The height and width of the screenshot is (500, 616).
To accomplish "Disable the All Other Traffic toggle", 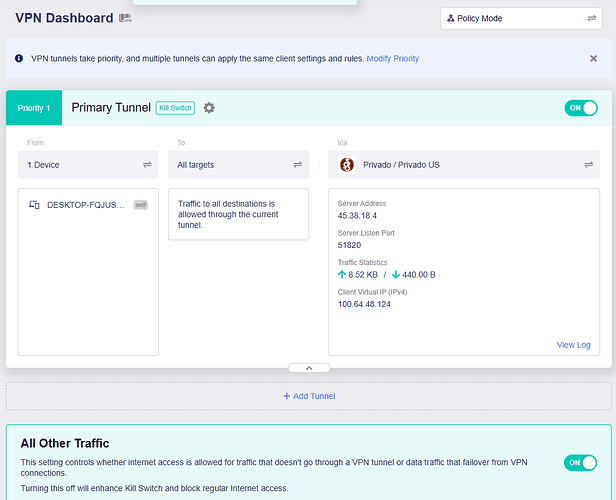I will point(580,462).
